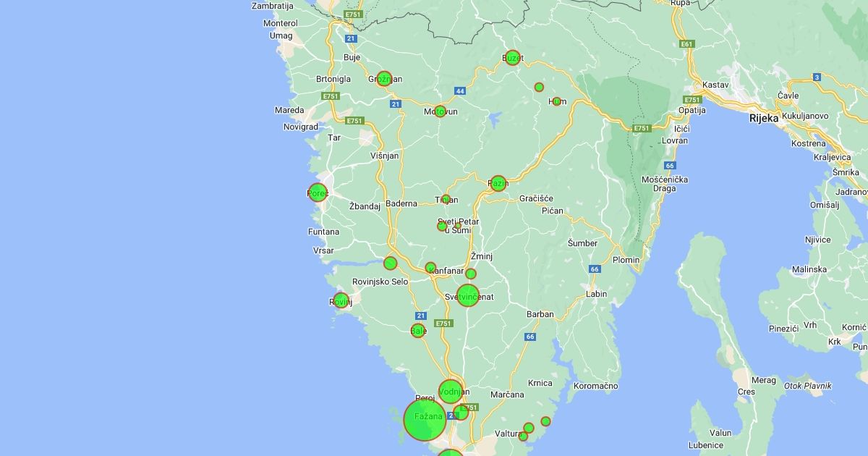Click the Krnica label
Screen dimensions: 868x456
[540, 383]
